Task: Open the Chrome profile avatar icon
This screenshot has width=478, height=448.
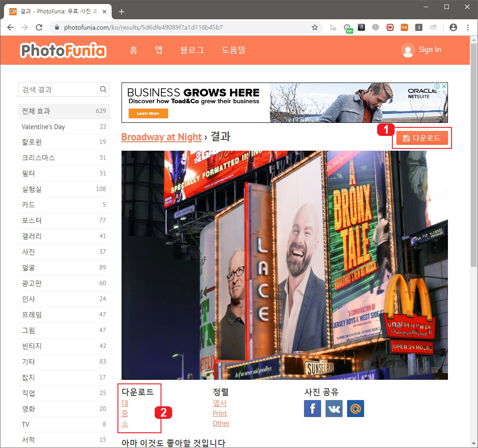Action: (453, 27)
